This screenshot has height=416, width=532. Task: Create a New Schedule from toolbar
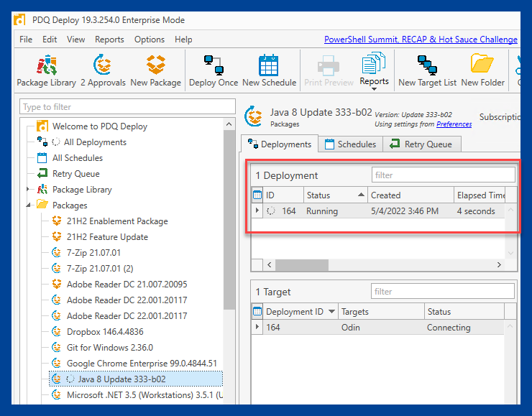(269, 70)
